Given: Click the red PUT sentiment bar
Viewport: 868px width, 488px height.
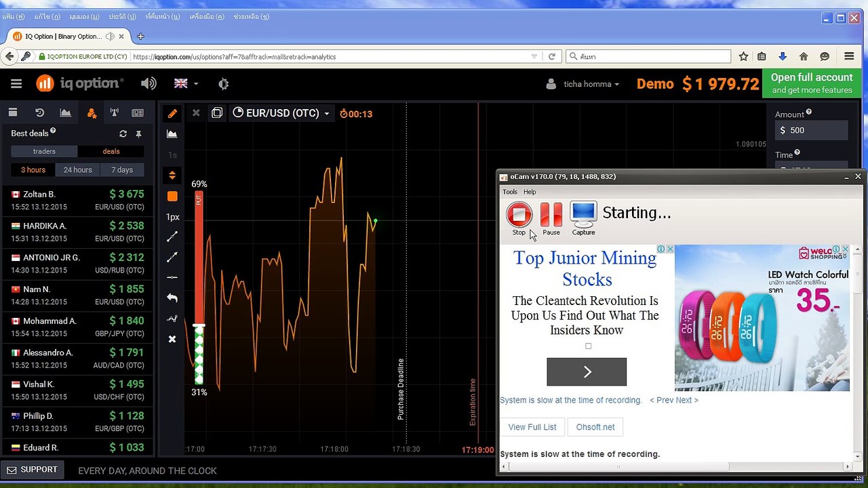Looking at the screenshot, I should click(199, 258).
